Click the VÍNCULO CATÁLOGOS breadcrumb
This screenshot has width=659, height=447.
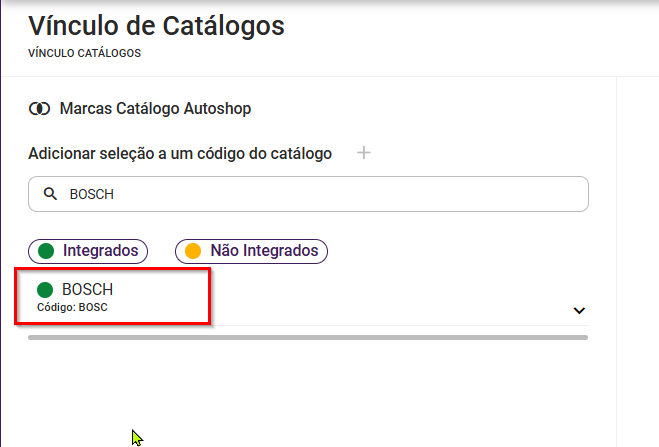pyautogui.click(x=84, y=53)
